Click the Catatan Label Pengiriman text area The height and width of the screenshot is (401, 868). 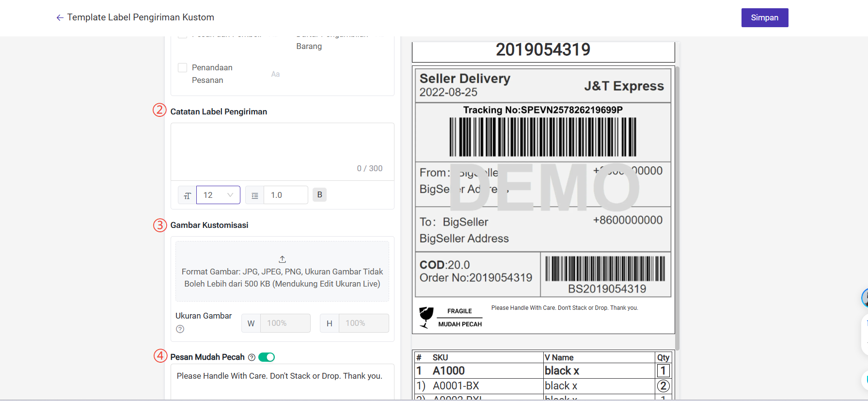[282, 145]
